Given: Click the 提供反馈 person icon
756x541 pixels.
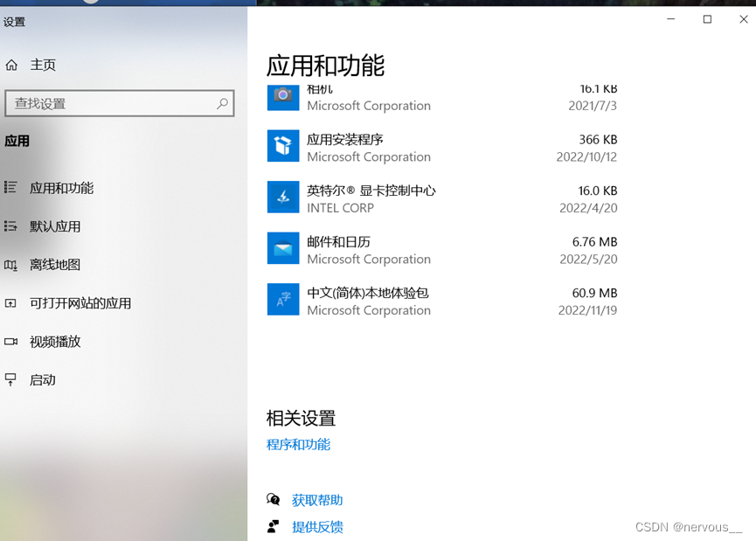Looking at the screenshot, I should click(273, 526).
